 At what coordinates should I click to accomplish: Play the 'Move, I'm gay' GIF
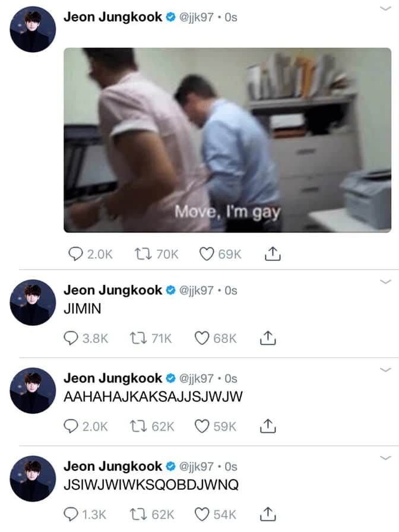(x=227, y=140)
